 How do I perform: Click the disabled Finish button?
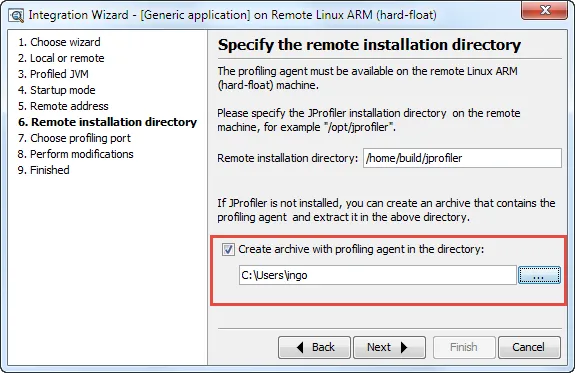[464, 347]
